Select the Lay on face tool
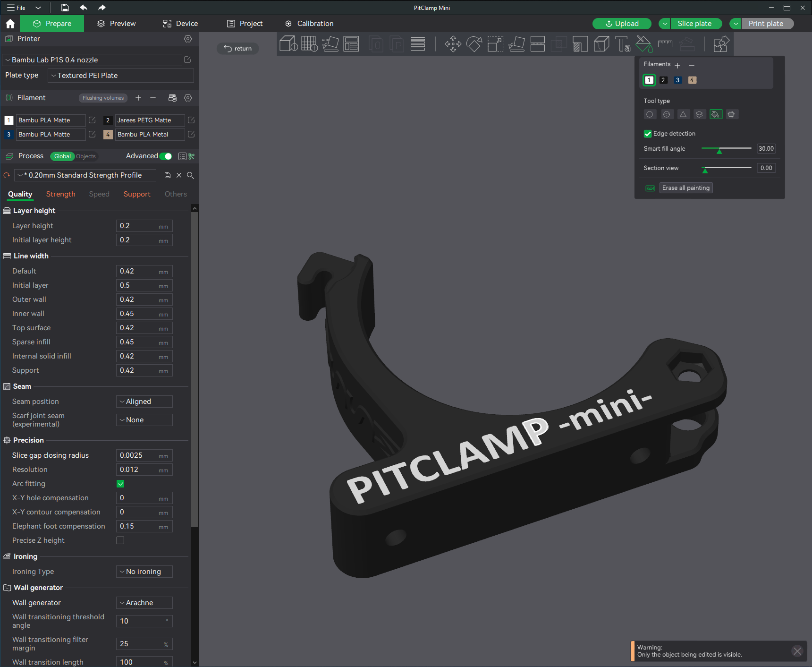Image resolution: width=812 pixels, height=667 pixels. click(516, 44)
